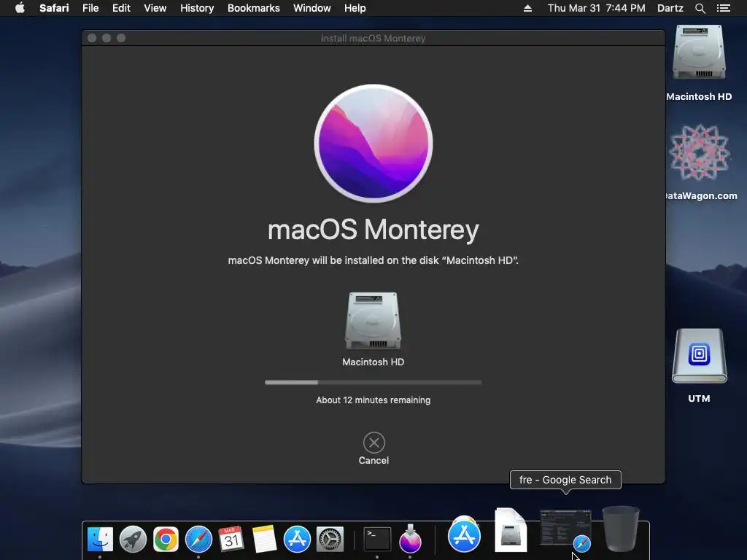Open Launchpad rocket in the Dock

click(133, 539)
